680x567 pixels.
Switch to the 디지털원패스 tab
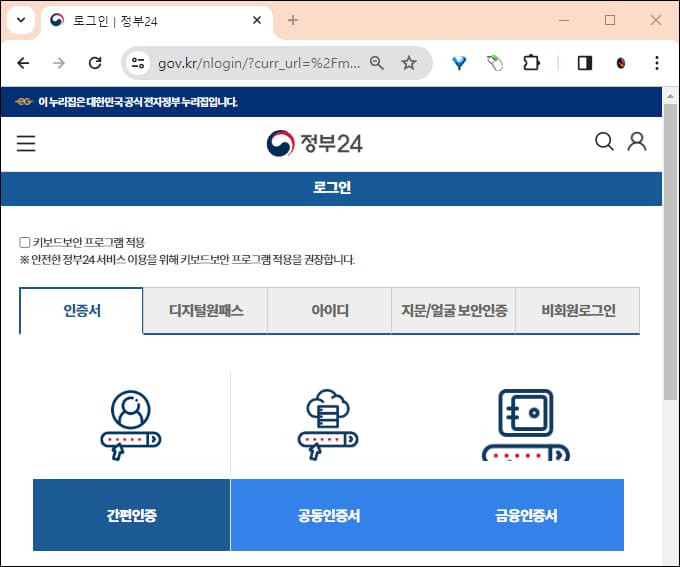(x=206, y=311)
